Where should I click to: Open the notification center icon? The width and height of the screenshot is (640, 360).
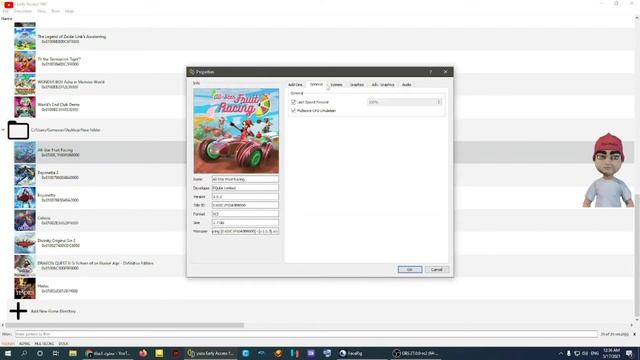coord(629,353)
